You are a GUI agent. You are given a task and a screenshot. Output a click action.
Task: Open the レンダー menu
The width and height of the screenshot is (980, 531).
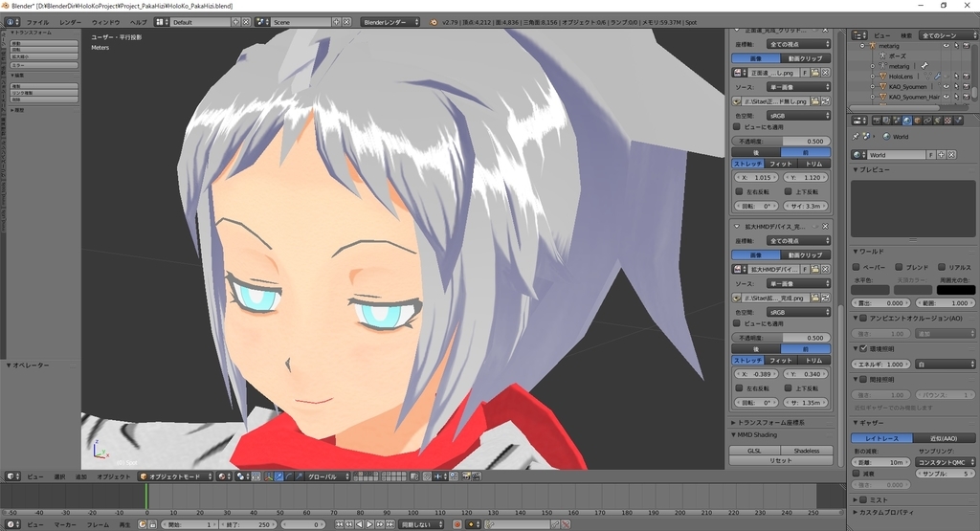70,22
